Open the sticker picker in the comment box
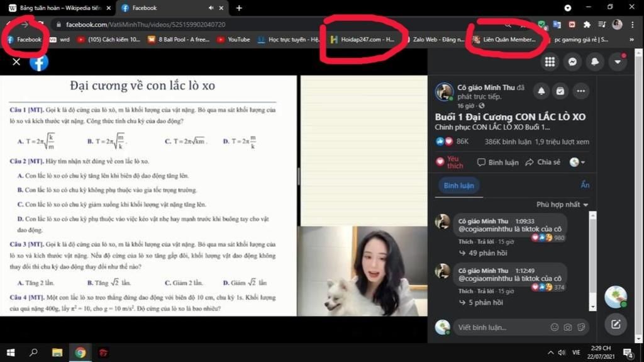The height and width of the screenshot is (362, 644). click(x=581, y=327)
